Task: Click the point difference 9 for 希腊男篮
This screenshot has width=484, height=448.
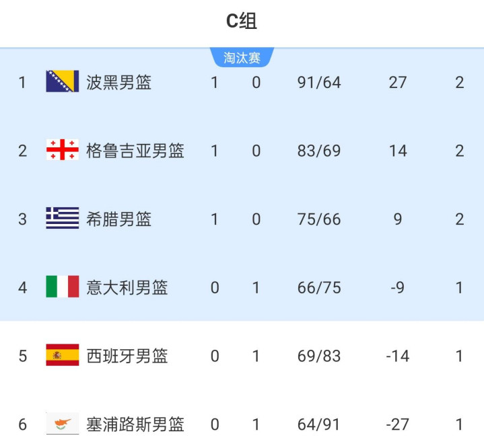Action: click(x=398, y=219)
